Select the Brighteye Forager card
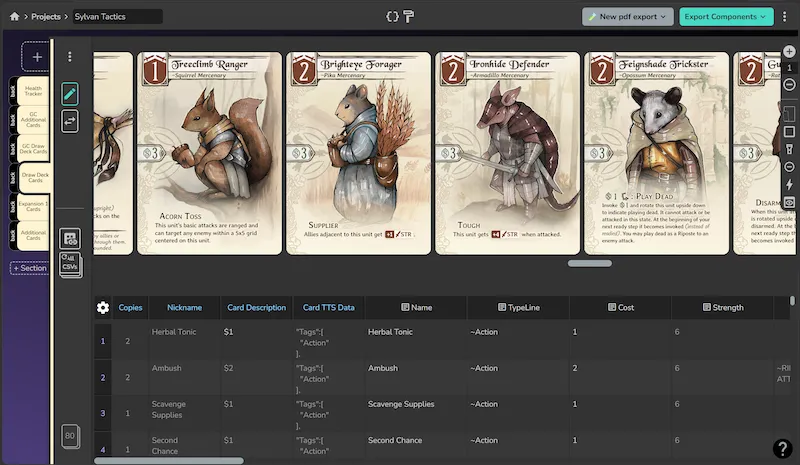This screenshot has width=800, height=465. (358, 153)
